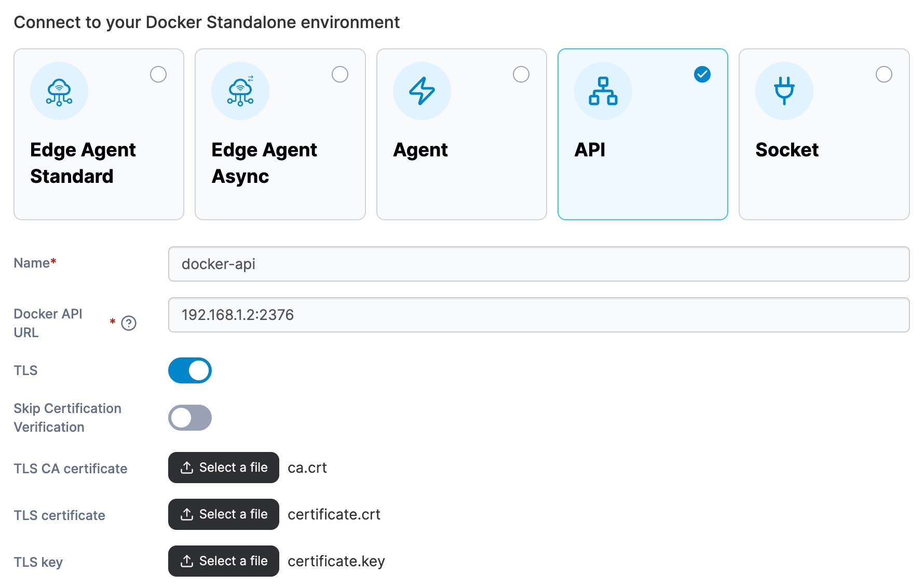Select the Edge Agent Standard radio button

pyautogui.click(x=158, y=74)
